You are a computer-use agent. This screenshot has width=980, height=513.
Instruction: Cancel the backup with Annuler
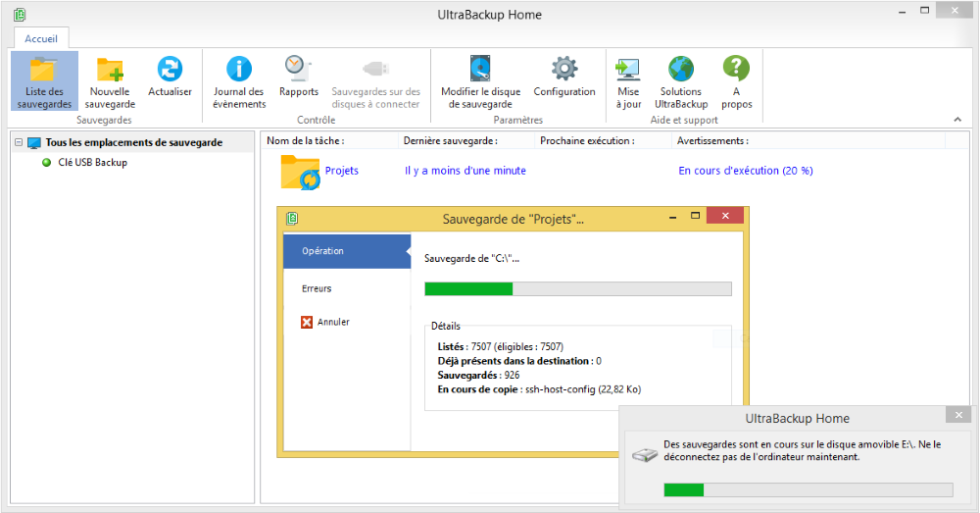click(332, 322)
